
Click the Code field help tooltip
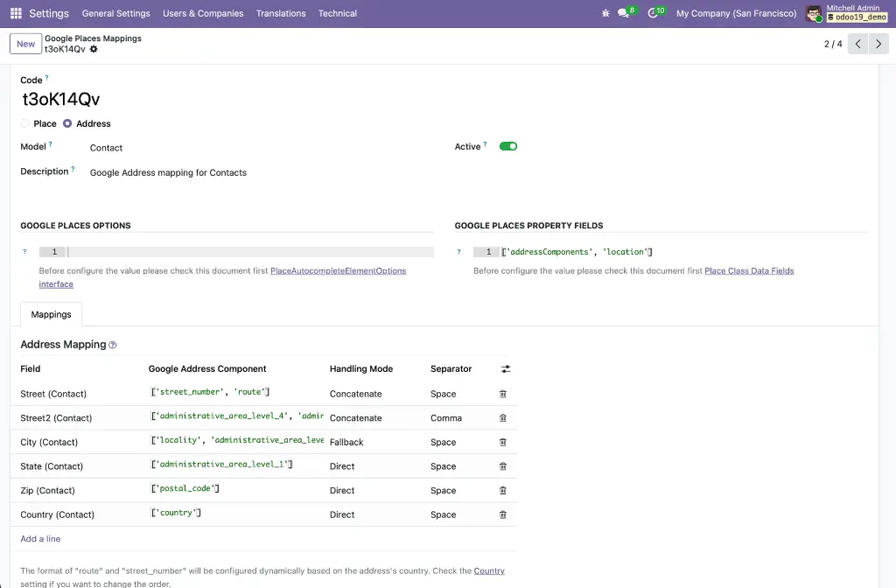tap(47, 77)
